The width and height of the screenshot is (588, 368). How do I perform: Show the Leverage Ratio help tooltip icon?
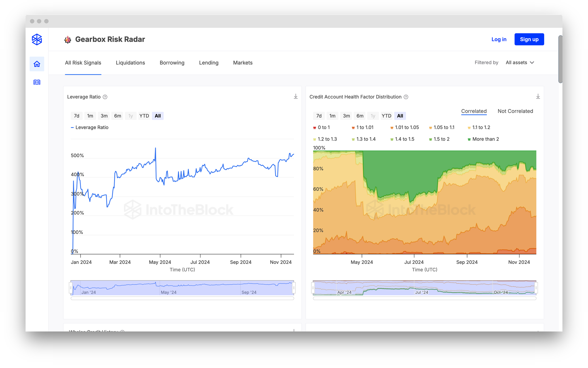coord(105,97)
